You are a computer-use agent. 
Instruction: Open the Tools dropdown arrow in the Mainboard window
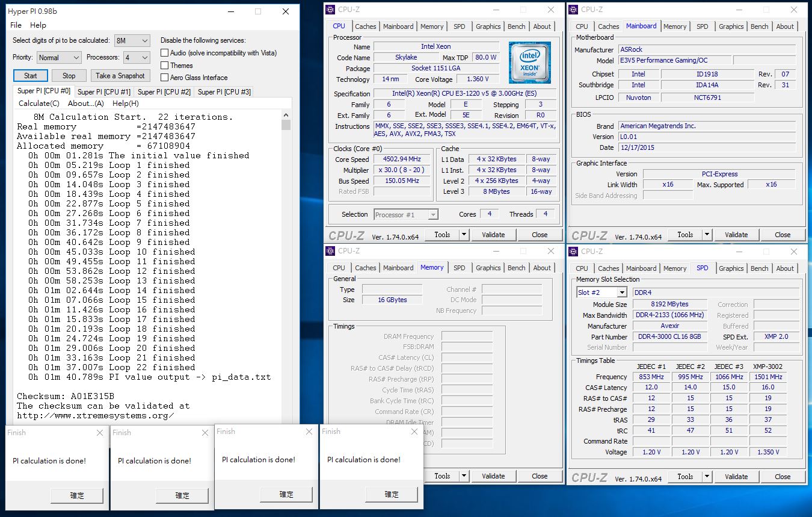click(707, 235)
